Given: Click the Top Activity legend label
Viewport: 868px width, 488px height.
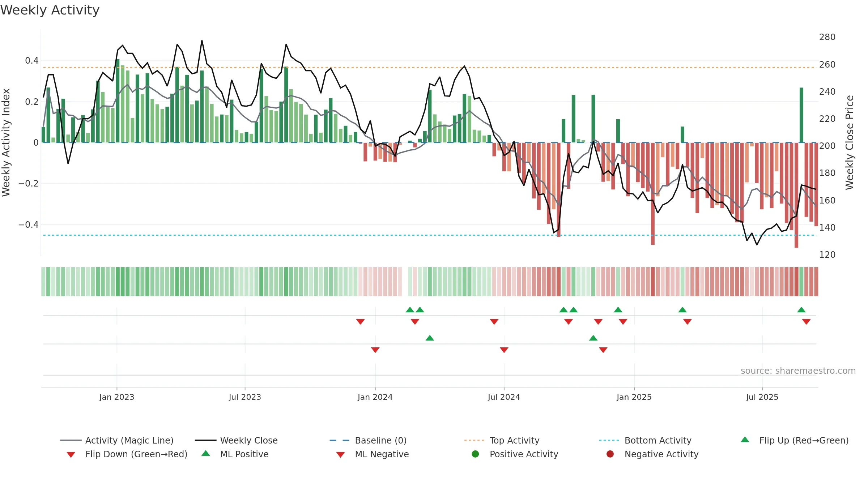Looking at the screenshot, I should click(514, 440).
